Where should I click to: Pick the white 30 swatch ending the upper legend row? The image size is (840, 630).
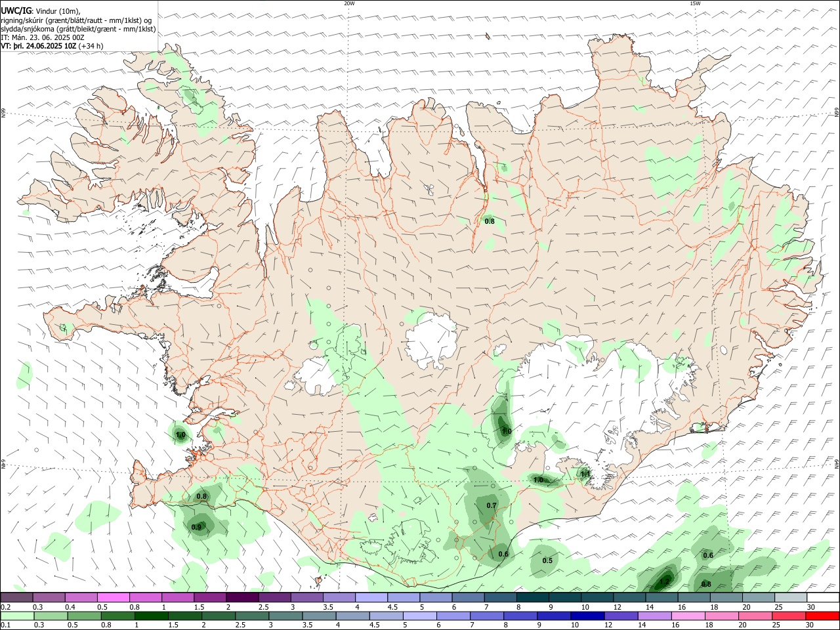(x=823, y=597)
